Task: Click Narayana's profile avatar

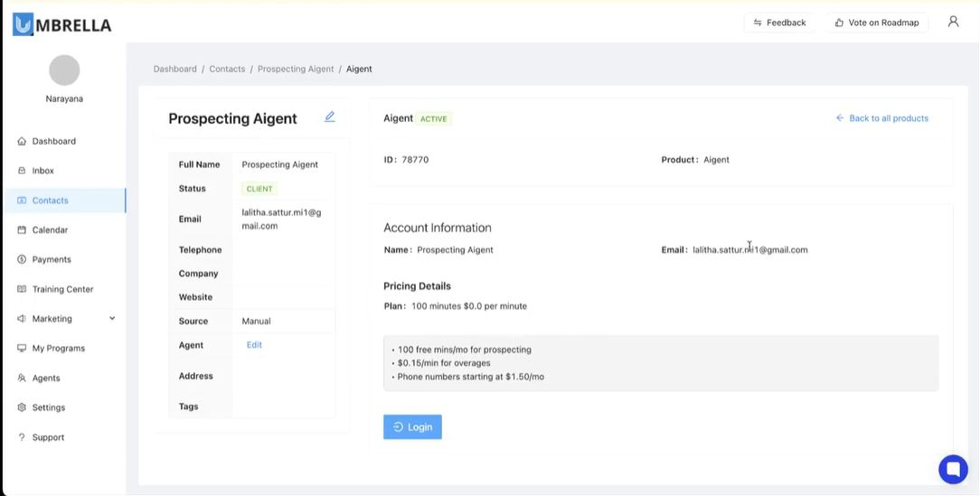Action: click(x=64, y=70)
